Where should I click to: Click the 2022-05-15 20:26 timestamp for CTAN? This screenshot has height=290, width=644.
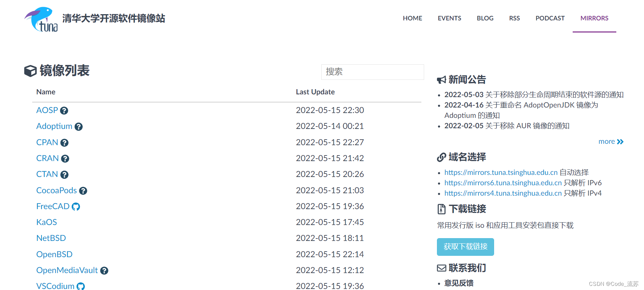[x=330, y=174]
